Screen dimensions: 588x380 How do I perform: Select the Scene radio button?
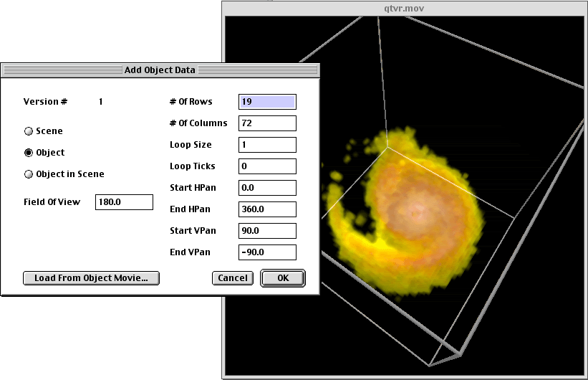click(29, 131)
